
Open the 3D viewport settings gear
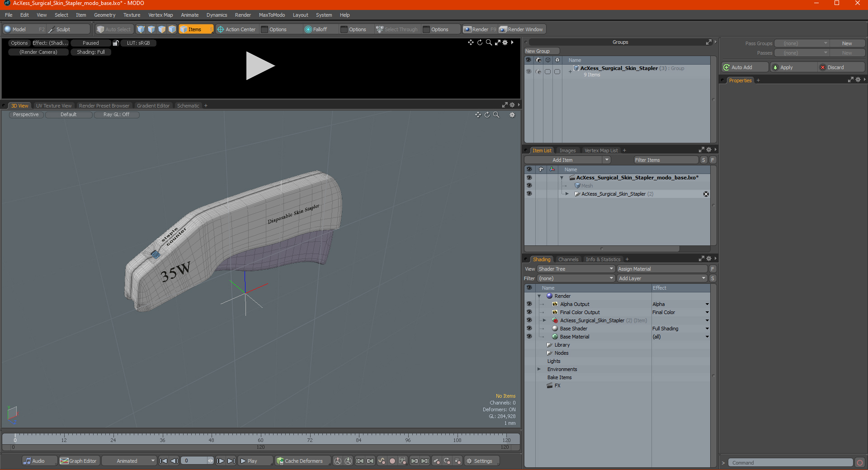[x=512, y=115]
